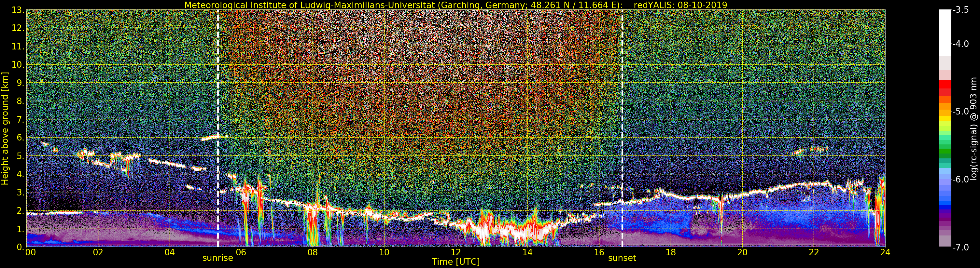
Task: Click the "24" time axis tick label
Action: point(885,252)
